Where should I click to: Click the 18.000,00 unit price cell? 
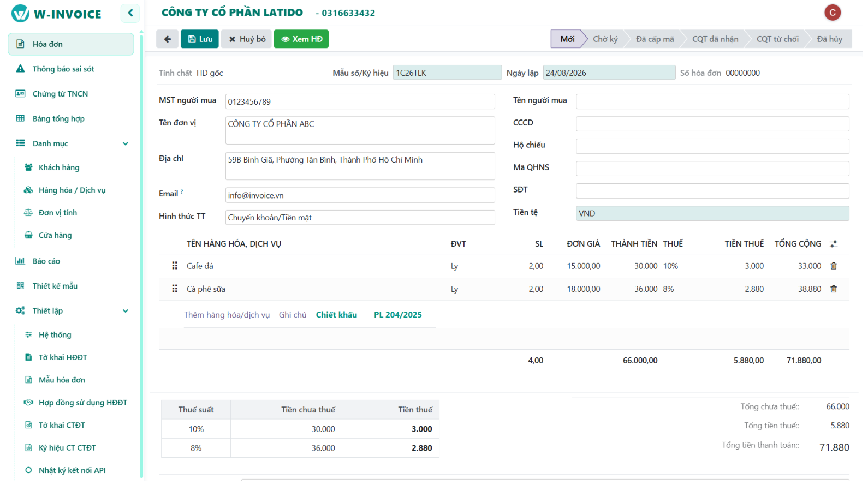(x=583, y=289)
